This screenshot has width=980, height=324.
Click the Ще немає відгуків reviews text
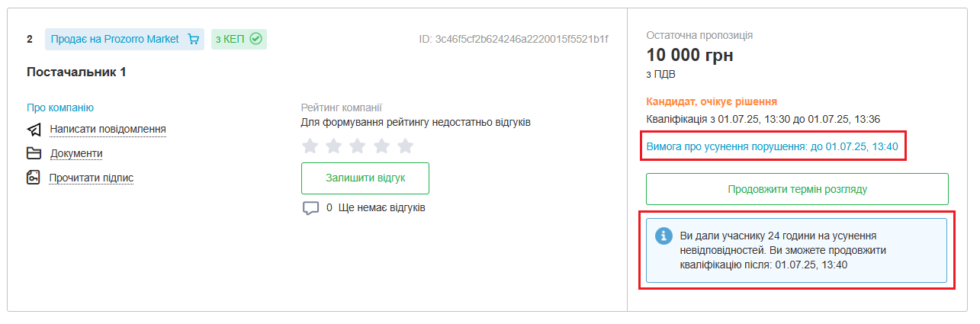381,207
